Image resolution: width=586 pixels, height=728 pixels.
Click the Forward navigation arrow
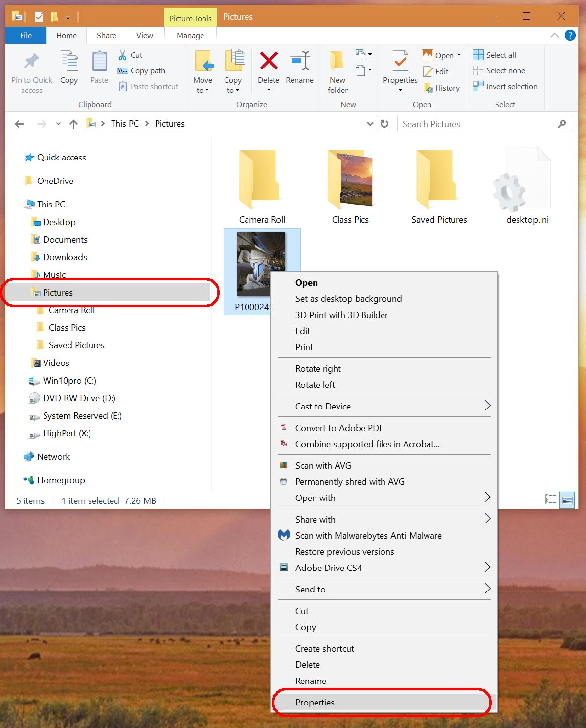(x=42, y=124)
